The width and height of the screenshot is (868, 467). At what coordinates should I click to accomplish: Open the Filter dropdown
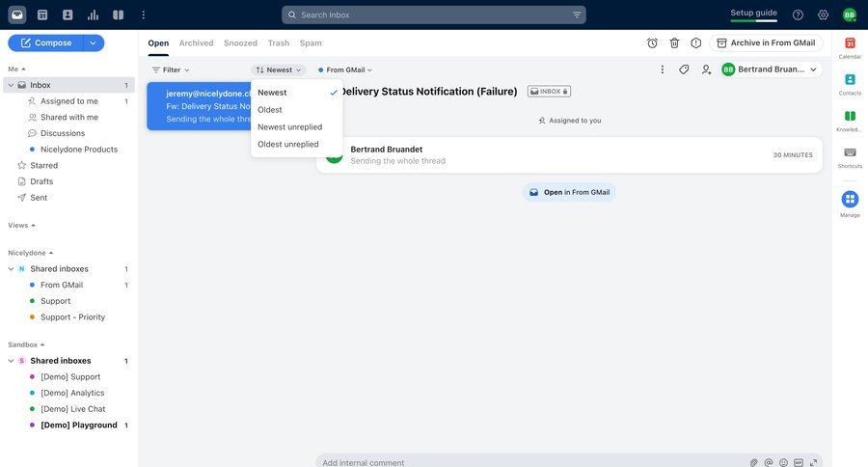171,69
